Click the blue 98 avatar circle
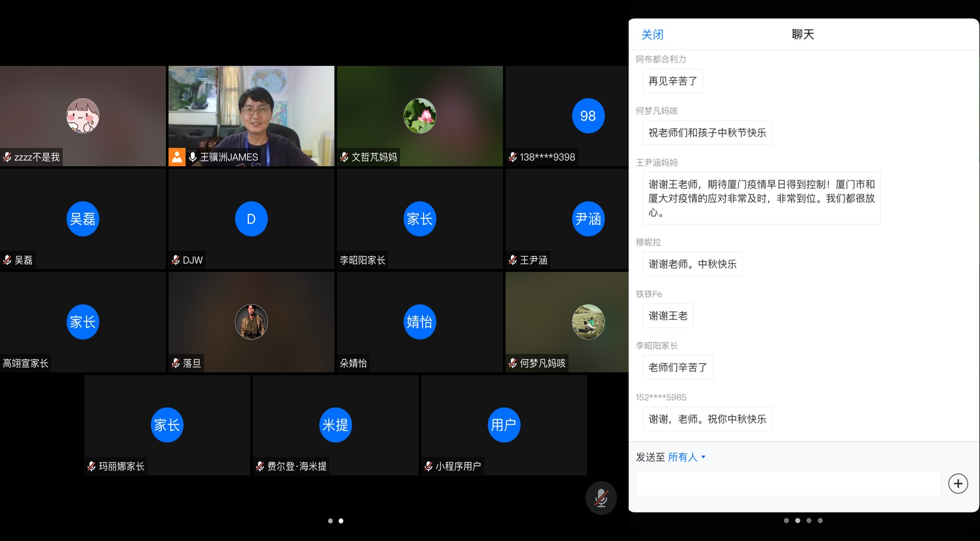 [x=588, y=116]
